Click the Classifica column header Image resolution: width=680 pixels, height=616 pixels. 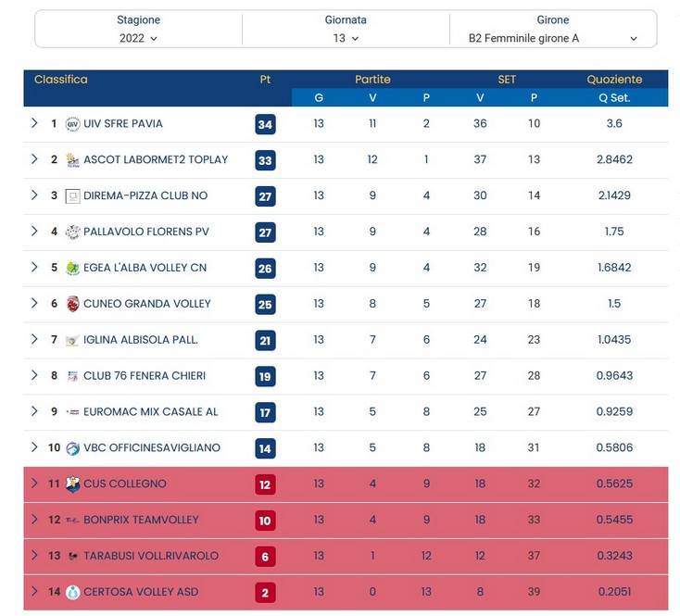(61, 80)
